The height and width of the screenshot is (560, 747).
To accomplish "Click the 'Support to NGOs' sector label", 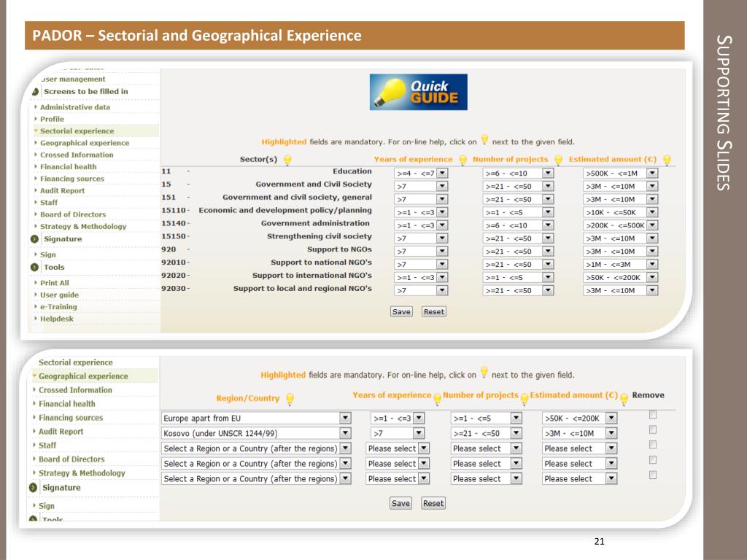I will [x=339, y=249].
